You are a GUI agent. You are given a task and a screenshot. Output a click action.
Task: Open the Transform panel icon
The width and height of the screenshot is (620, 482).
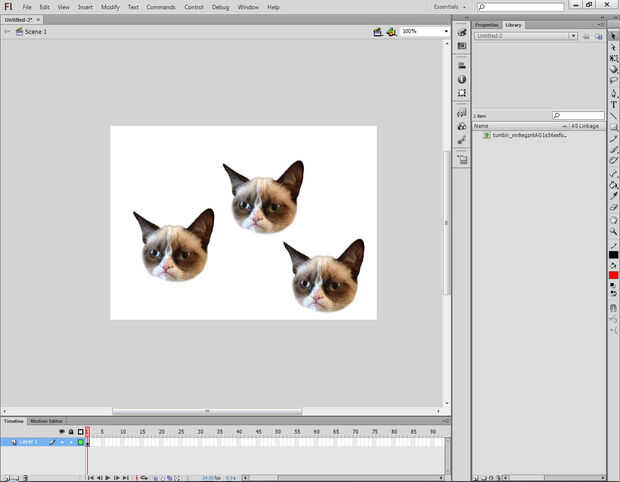coord(461,93)
